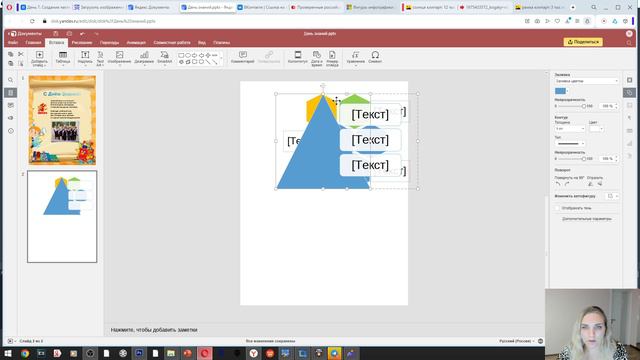Open Chrome from the taskbar
The height and width of the screenshot is (360, 640).
point(25,353)
